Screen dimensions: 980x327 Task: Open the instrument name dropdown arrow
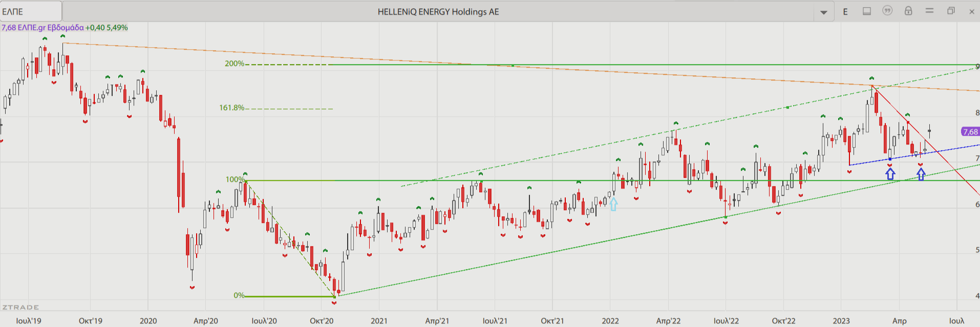pos(824,12)
